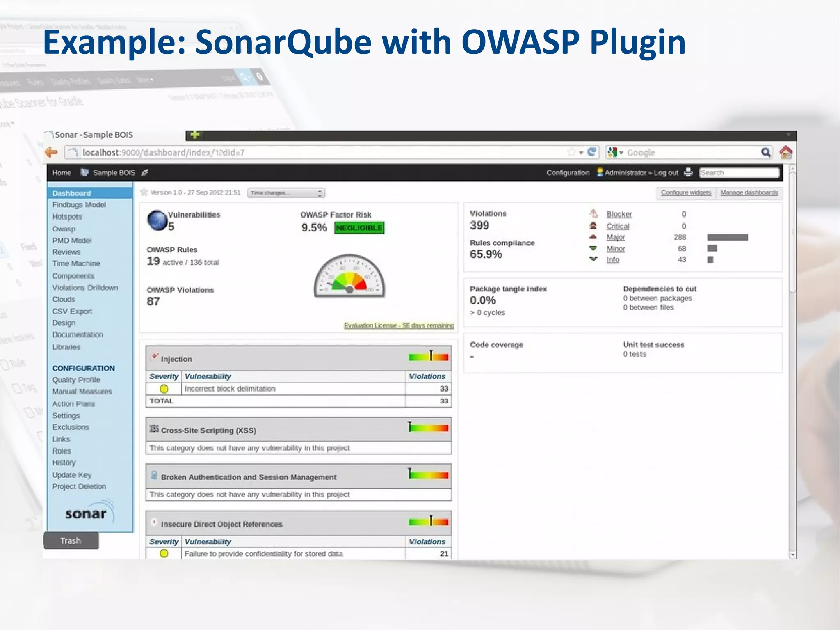
Task: Toggle the bookmark star in address bar
Action: tap(571, 152)
